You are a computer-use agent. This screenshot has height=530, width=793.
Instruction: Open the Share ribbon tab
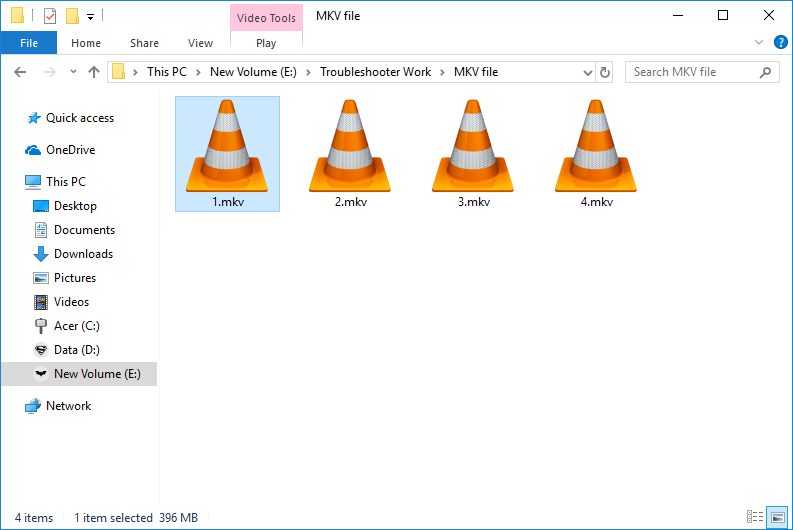[x=144, y=43]
